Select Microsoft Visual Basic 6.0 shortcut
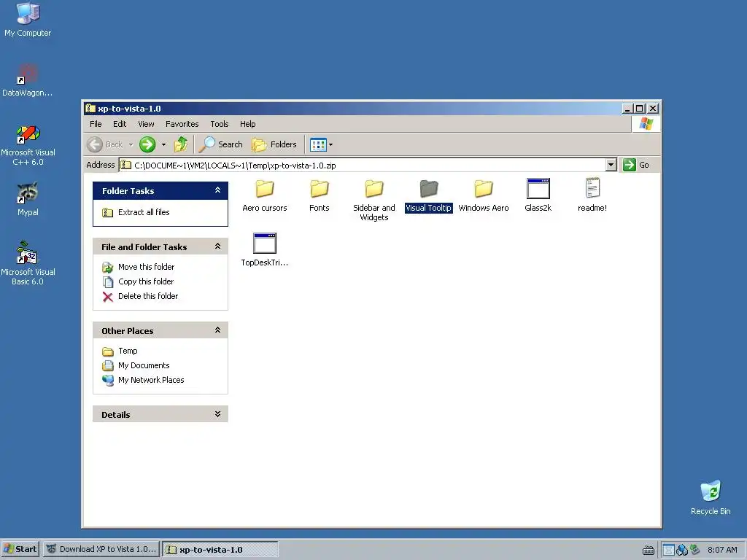The image size is (747, 560). pyautogui.click(x=28, y=263)
